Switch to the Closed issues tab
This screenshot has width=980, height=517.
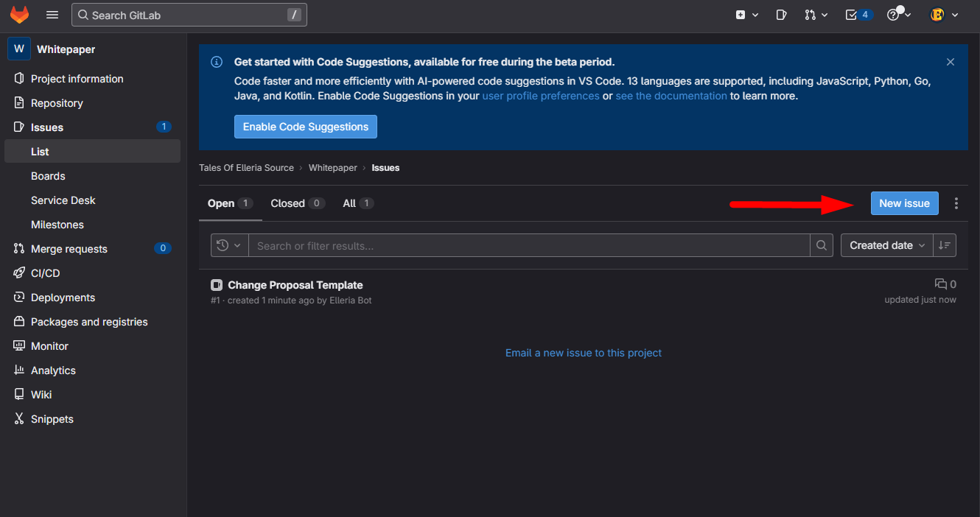pos(297,203)
